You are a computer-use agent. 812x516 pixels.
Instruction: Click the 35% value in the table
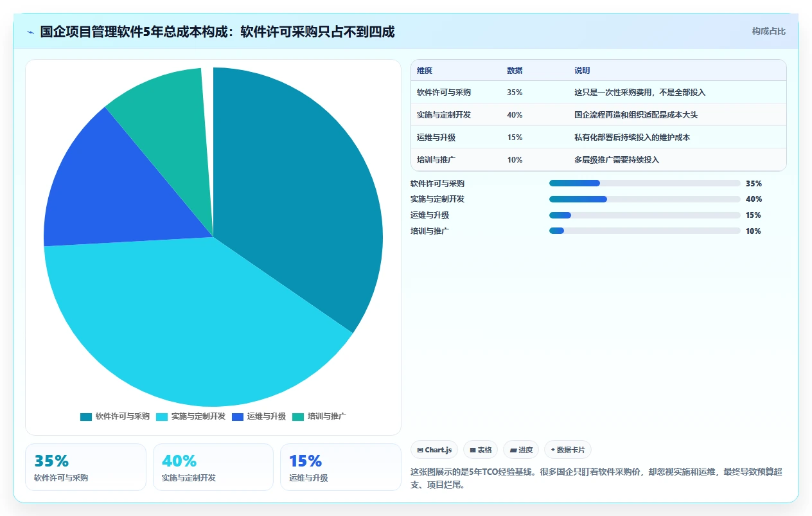pyautogui.click(x=515, y=93)
